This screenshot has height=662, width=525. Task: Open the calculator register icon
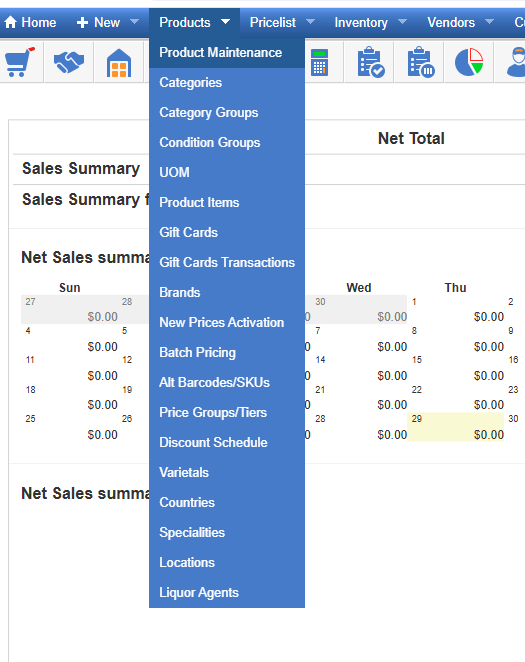[x=319, y=62]
